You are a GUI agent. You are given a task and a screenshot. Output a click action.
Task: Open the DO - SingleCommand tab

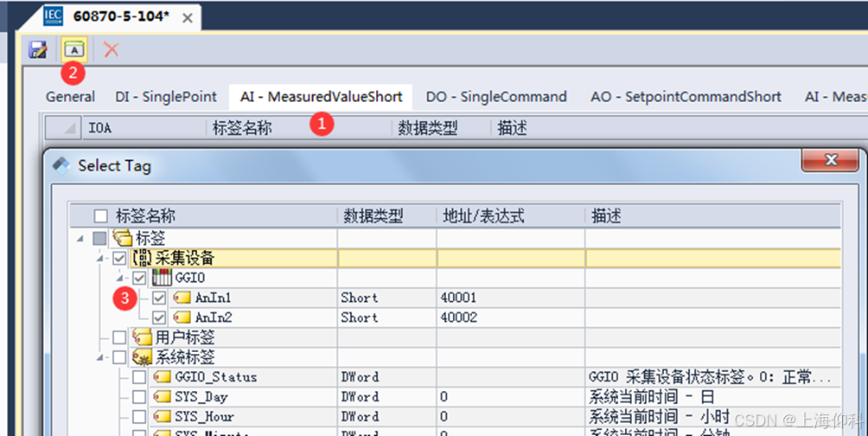click(496, 97)
